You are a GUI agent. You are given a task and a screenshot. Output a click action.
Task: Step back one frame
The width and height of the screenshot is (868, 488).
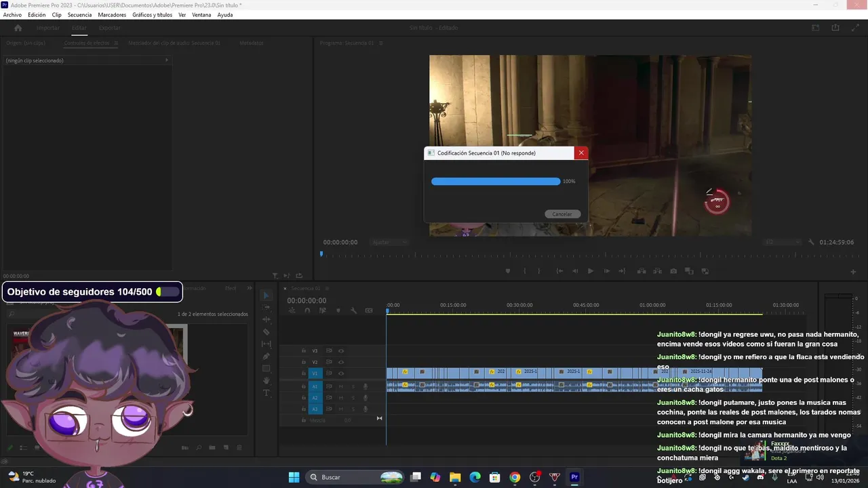click(x=575, y=271)
